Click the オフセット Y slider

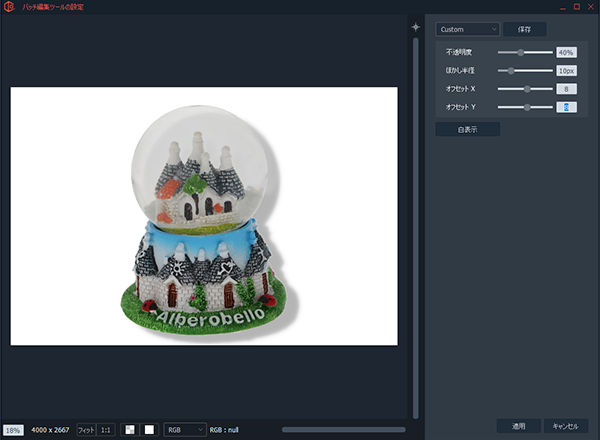click(525, 106)
